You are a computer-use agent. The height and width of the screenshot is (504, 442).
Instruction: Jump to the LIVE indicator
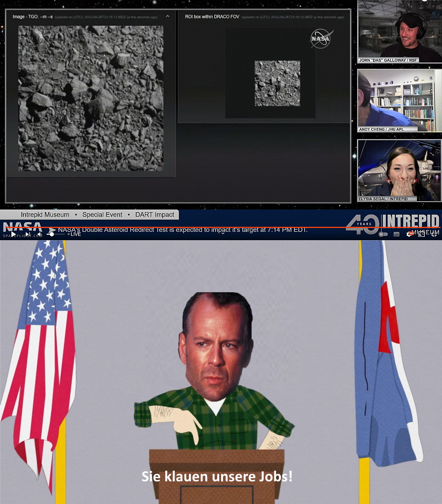click(75, 234)
